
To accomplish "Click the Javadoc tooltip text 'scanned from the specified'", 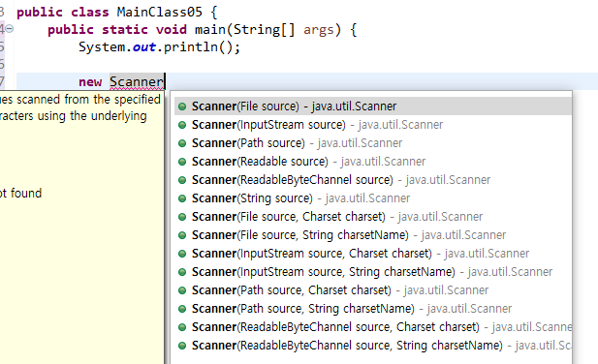I will 88,100.
